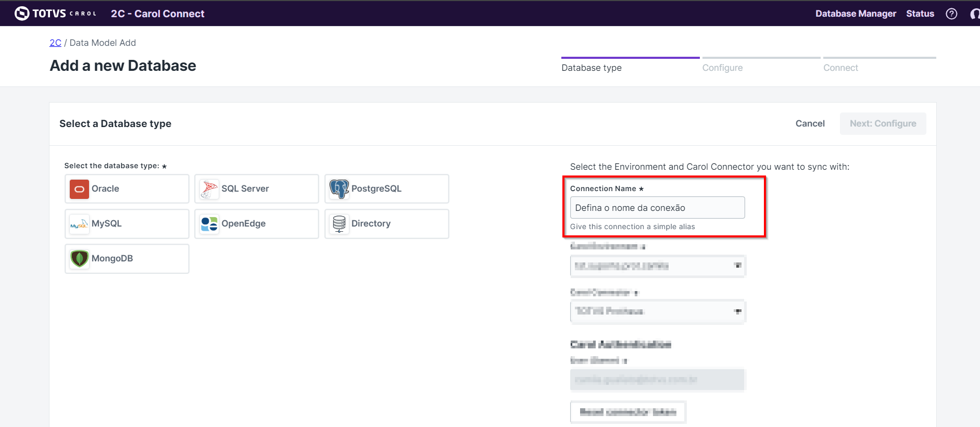Go to the Status menu item

(x=920, y=14)
